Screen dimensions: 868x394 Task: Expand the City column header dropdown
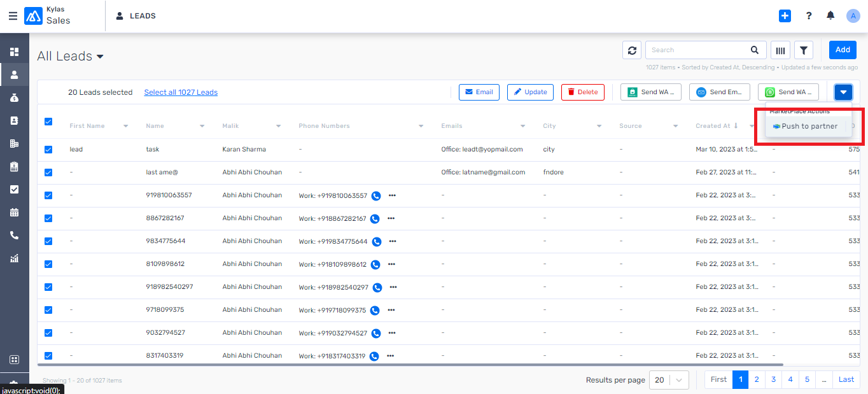(x=599, y=126)
